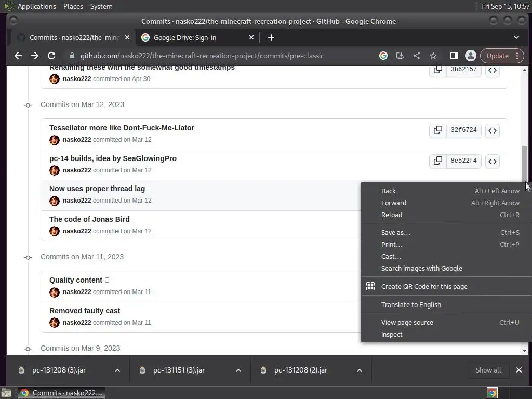The image size is (532, 399).
Task: Open commit pc-14 builds, idea by SeaGlowingPro
Action: coord(113,158)
